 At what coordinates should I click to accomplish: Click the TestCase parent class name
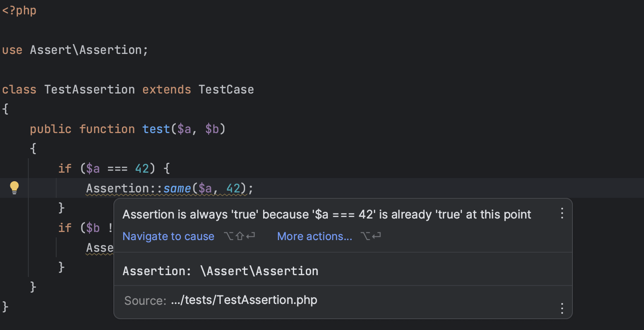pos(226,89)
